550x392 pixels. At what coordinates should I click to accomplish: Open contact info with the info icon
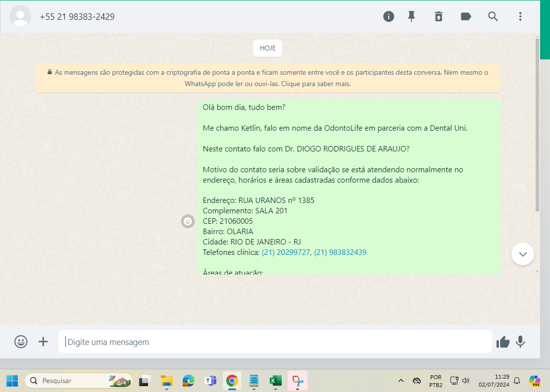click(x=388, y=16)
